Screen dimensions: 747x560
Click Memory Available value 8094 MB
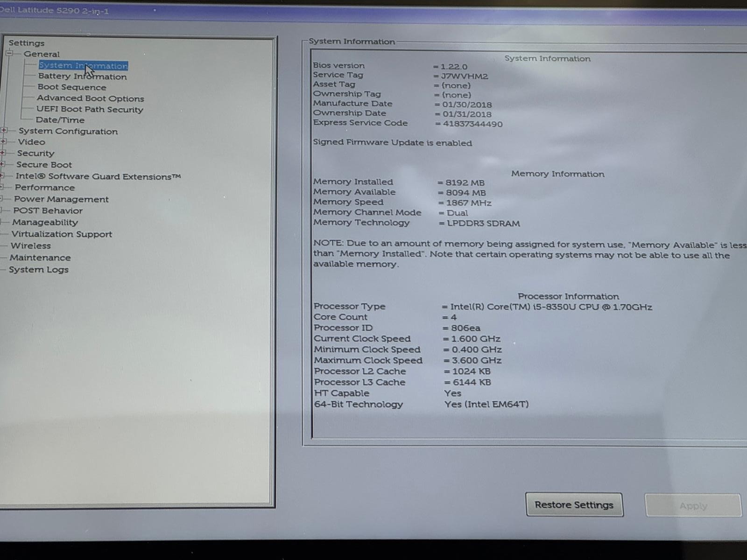pos(466,193)
